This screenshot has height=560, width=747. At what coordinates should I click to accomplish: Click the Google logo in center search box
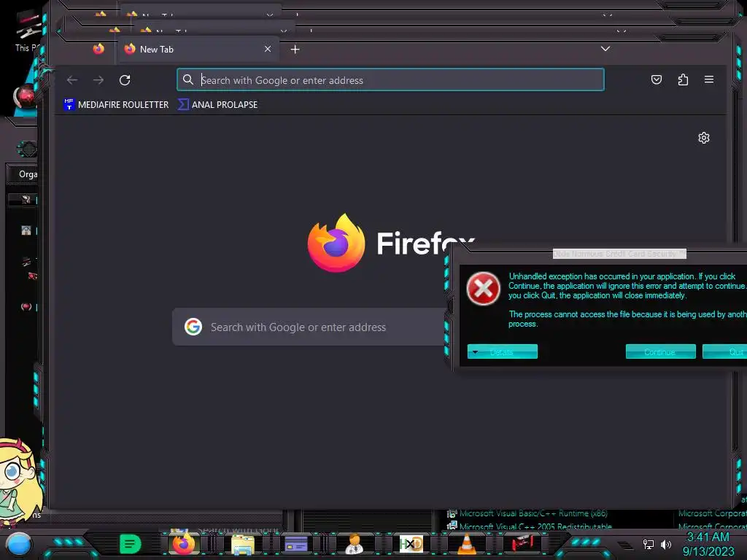point(193,327)
